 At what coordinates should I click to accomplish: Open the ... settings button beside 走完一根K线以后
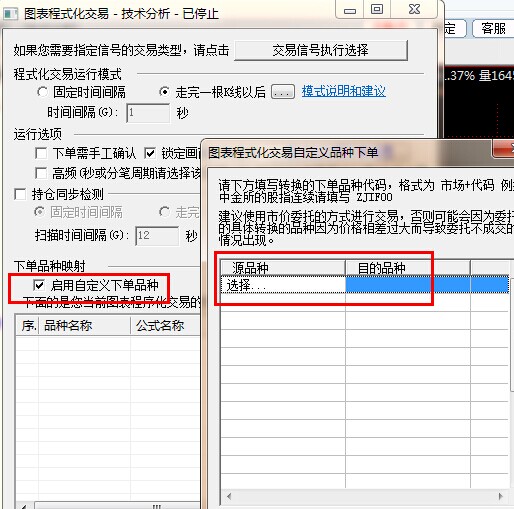(x=283, y=92)
